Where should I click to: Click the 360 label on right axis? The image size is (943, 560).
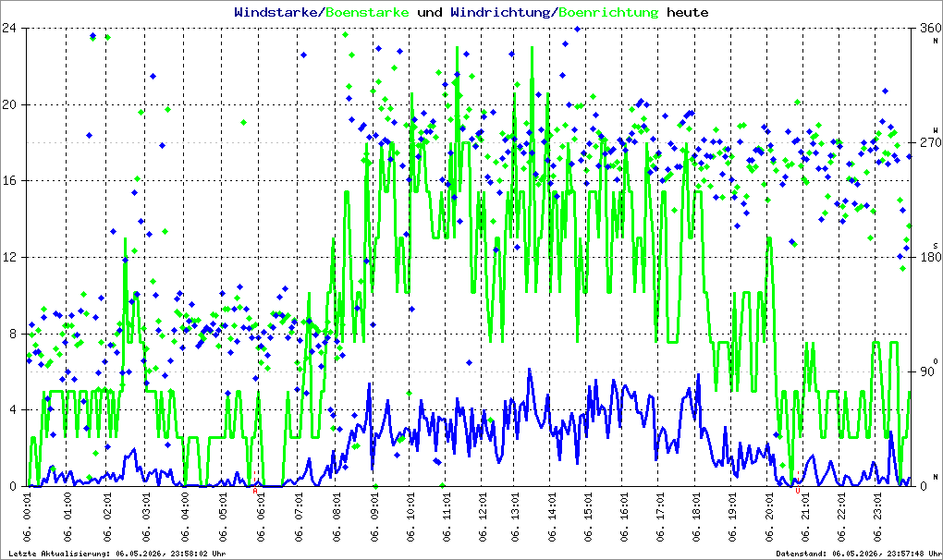pyautogui.click(x=930, y=28)
